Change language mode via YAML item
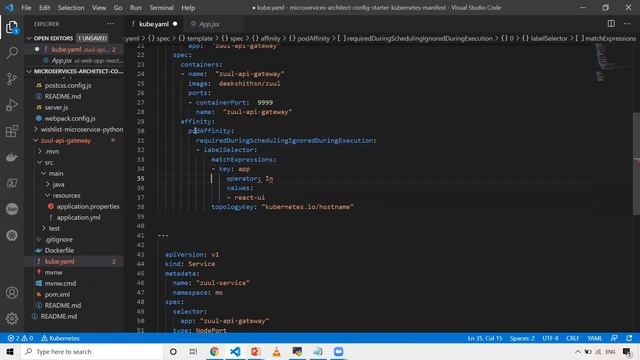The height and width of the screenshot is (360, 640). (x=594, y=338)
